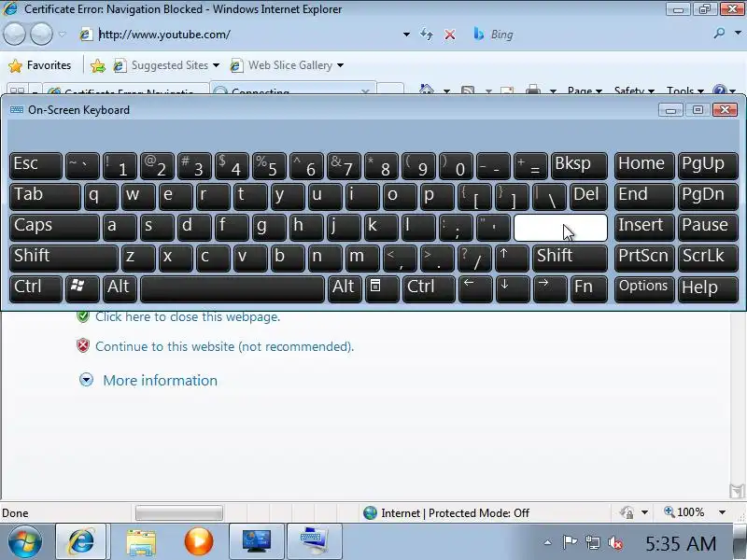Click the network tray icon
747x560 pixels.
(593, 542)
